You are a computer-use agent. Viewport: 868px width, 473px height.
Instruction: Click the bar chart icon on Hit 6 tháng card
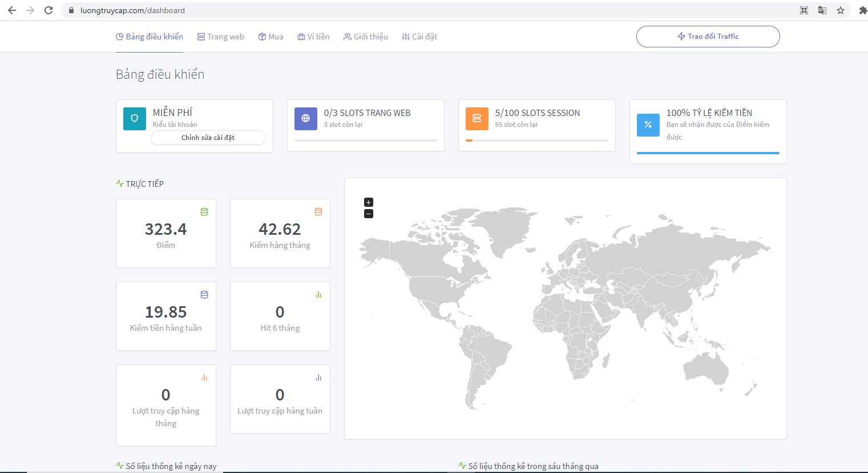318,295
